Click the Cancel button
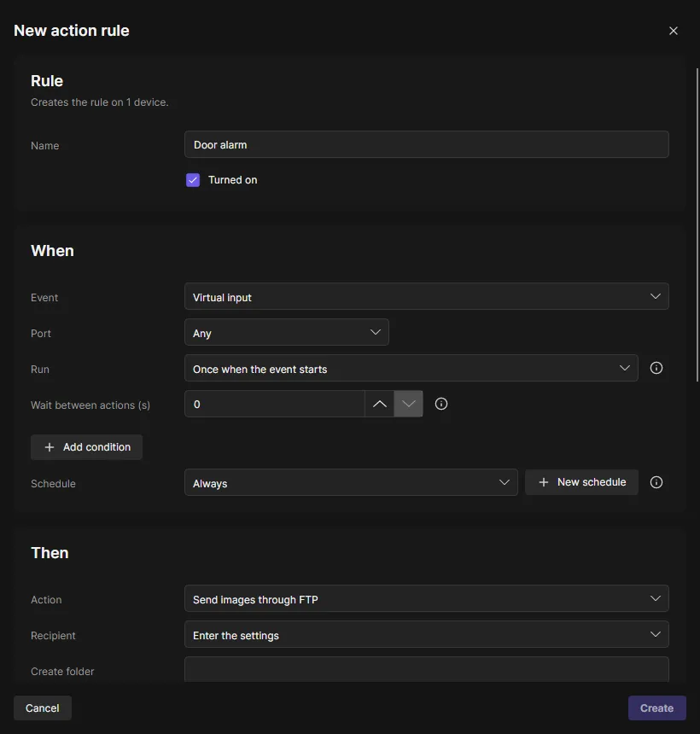 tap(43, 708)
